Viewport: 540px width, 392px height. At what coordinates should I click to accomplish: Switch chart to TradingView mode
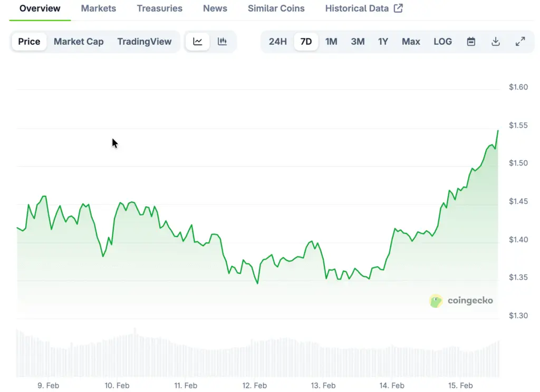tap(144, 42)
